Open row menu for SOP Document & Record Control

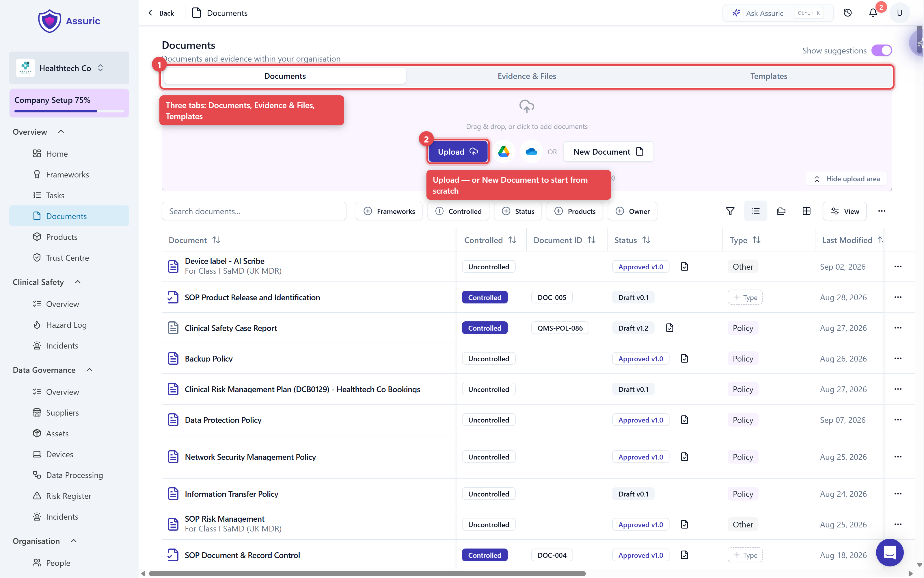pos(898,555)
